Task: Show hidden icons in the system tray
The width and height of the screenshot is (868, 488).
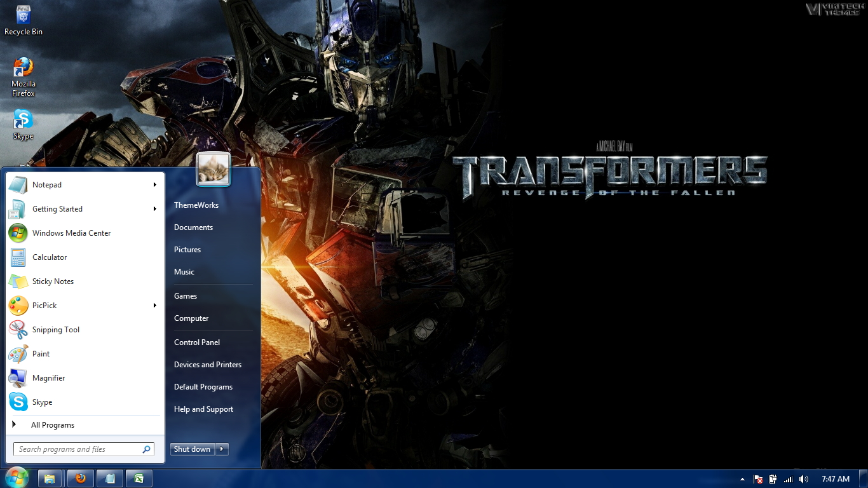Action: click(x=742, y=478)
